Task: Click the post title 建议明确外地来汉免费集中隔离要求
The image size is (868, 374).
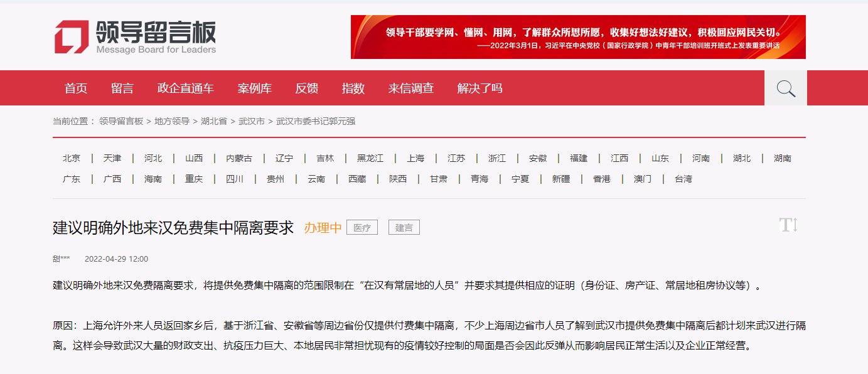Action: point(173,228)
